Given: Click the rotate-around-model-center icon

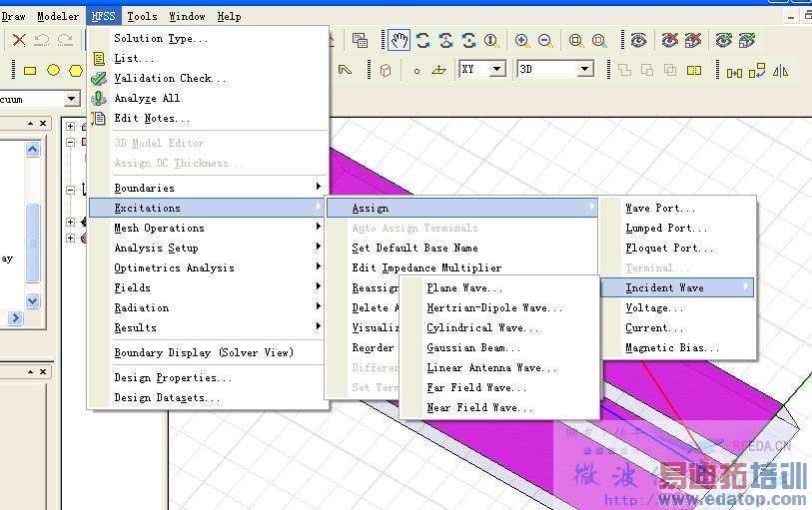Looking at the screenshot, I should pos(445,40).
